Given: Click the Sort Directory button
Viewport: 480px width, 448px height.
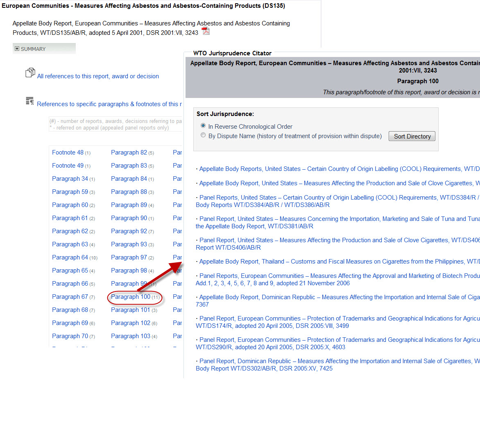Looking at the screenshot, I should 412,136.
